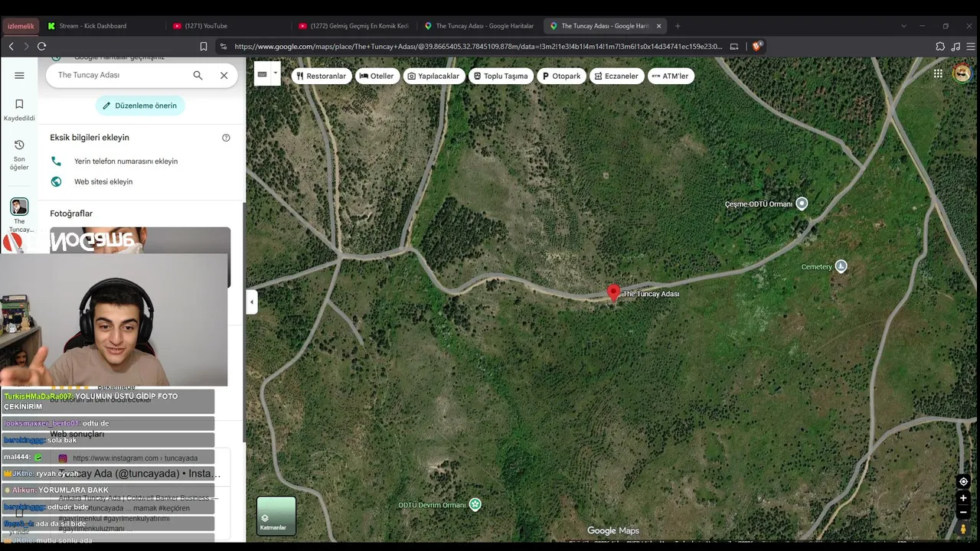The width and height of the screenshot is (980, 551).
Task: Click the izlemelik label in title bar
Action: (21, 26)
